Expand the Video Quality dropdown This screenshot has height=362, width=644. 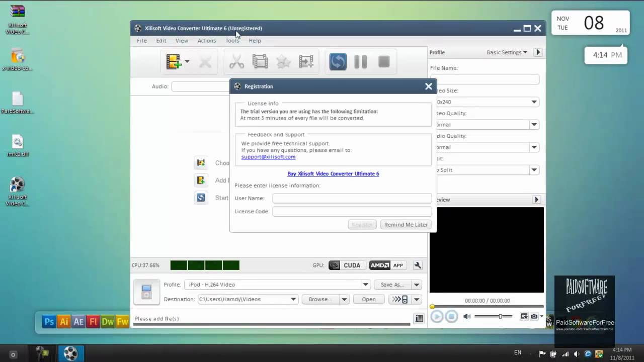pyautogui.click(x=534, y=124)
